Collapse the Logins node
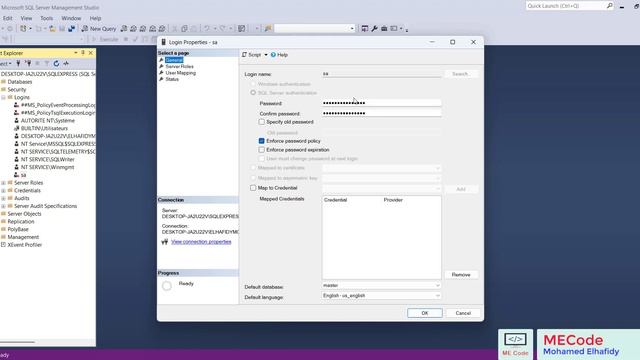This screenshot has height=360, width=640. (3, 98)
